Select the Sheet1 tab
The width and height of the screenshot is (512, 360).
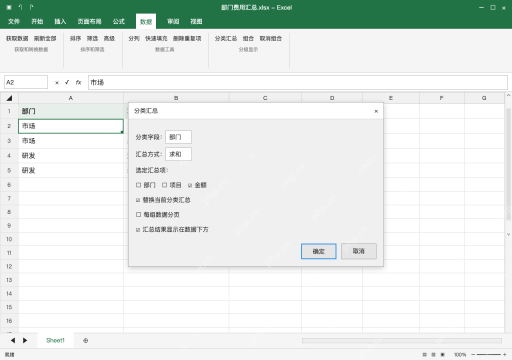pyautogui.click(x=55, y=340)
